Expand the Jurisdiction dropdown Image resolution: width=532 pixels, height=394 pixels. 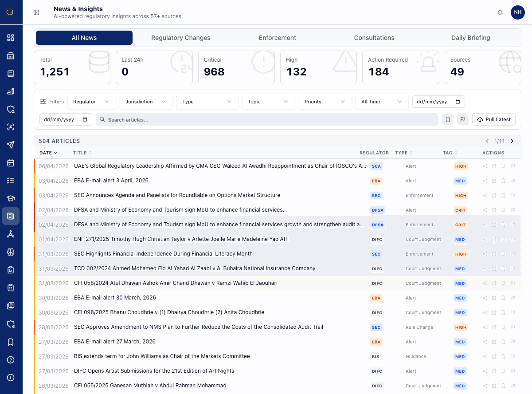coord(146,102)
